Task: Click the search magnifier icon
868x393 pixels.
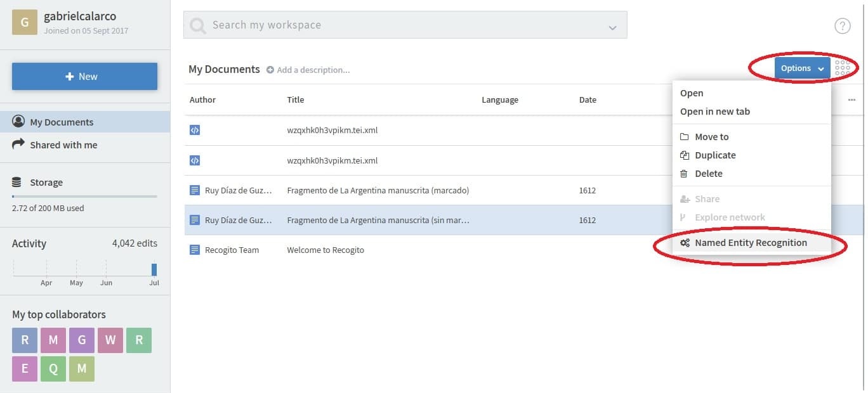Action: 198,25
